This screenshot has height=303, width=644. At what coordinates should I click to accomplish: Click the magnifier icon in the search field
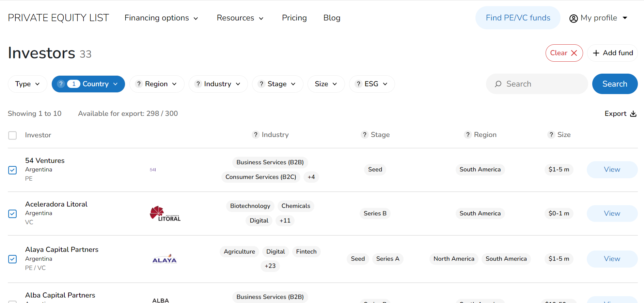[x=498, y=84]
